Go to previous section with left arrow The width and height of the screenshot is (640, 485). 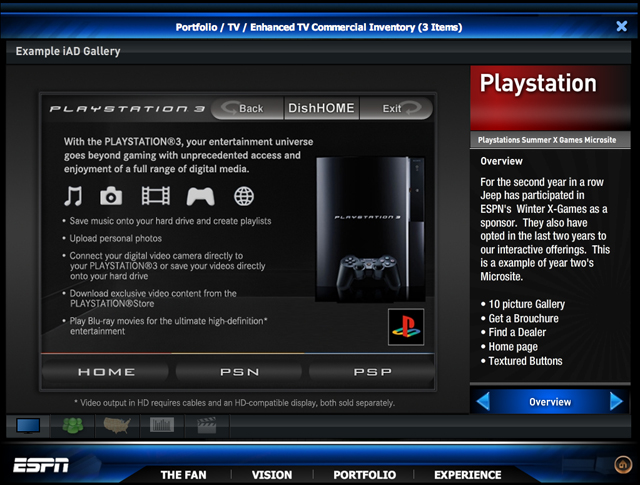[483, 401]
